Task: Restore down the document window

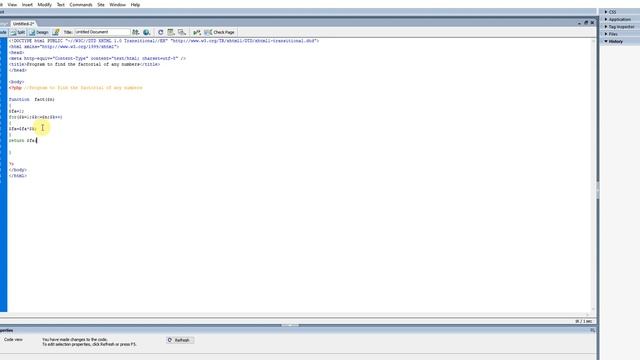Action: point(586,23)
